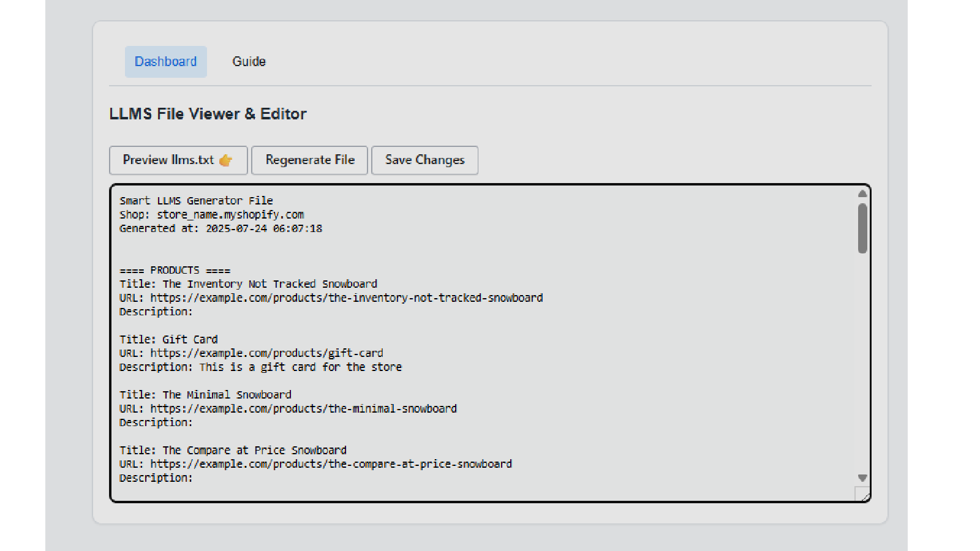Click the compare-at-price-snowboard URL line
Viewport: 980px width, 551px height.
[315, 464]
